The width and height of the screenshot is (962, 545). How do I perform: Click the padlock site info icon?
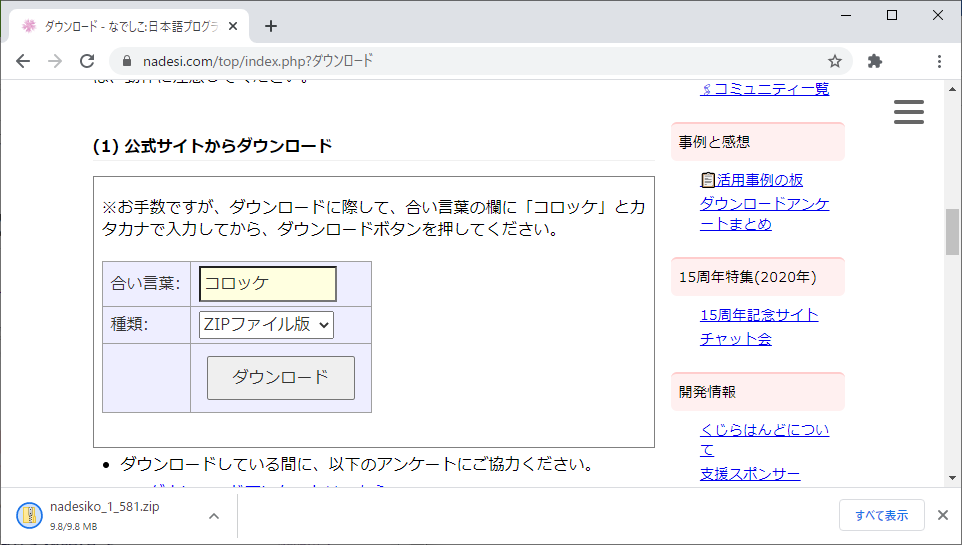click(x=127, y=61)
